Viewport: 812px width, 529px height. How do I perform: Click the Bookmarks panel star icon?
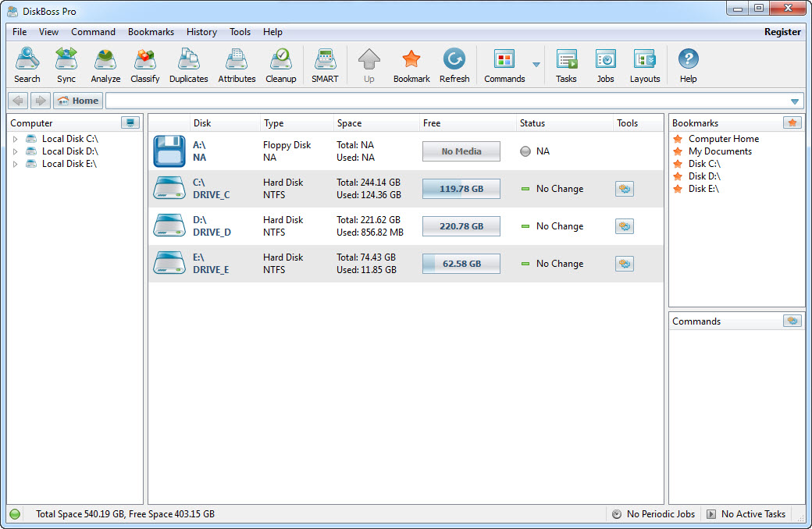click(792, 122)
